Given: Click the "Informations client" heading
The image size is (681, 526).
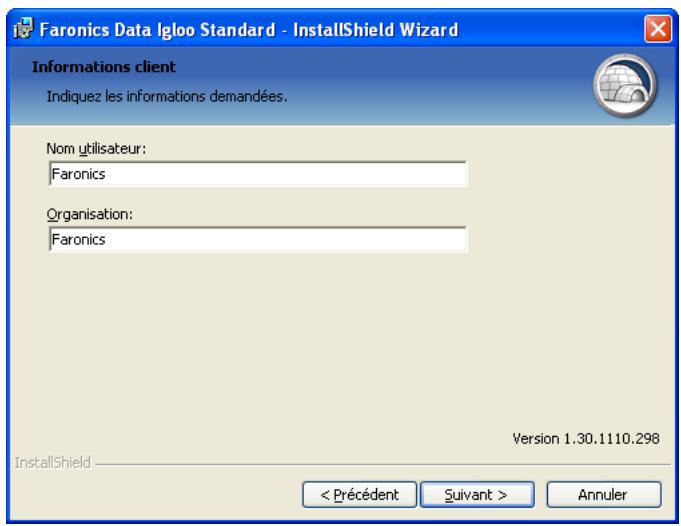Looking at the screenshot, I should 104,67.
